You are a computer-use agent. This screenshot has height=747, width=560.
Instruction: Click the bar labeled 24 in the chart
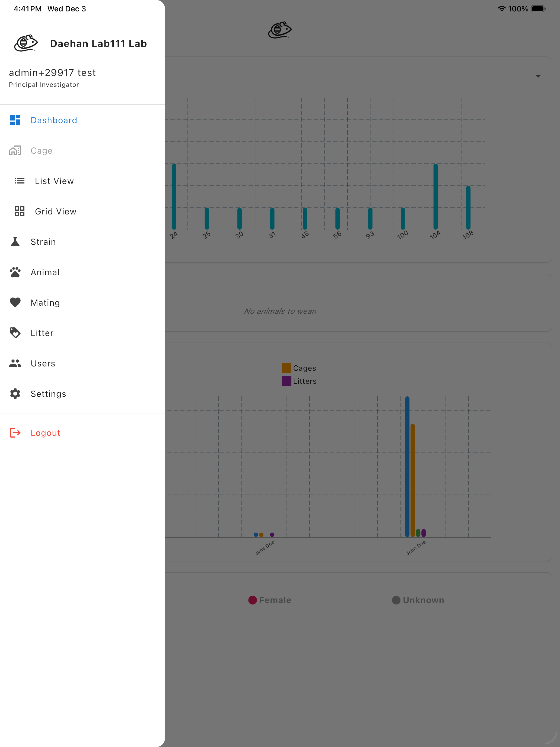pyautogui.click(x=174, y=197)
